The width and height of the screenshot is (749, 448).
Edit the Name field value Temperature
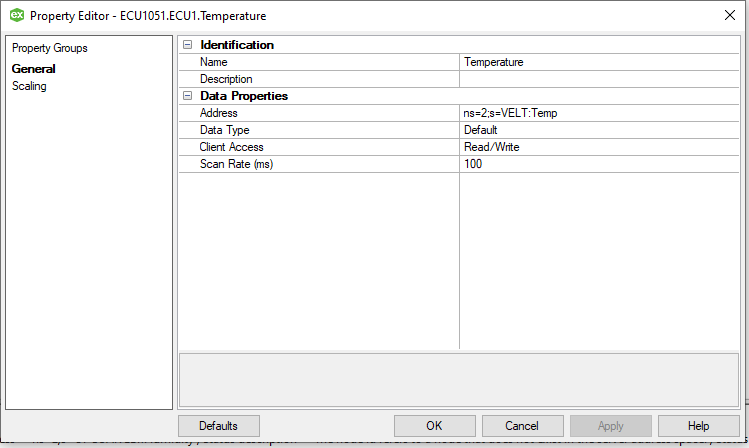pos(599,62)
